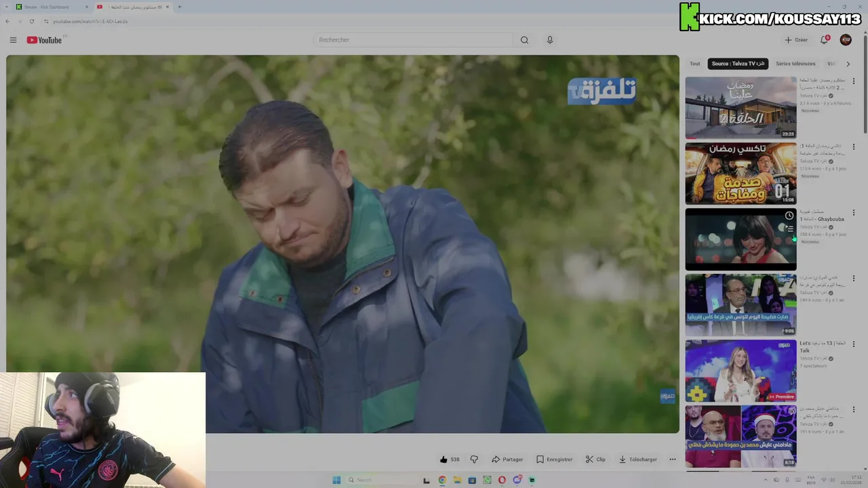Image resolution: width=868 pixels, height=488 pixels.
Task: Select the Tout filter chip
Action: pyautogui.click(x=695, y=64)
